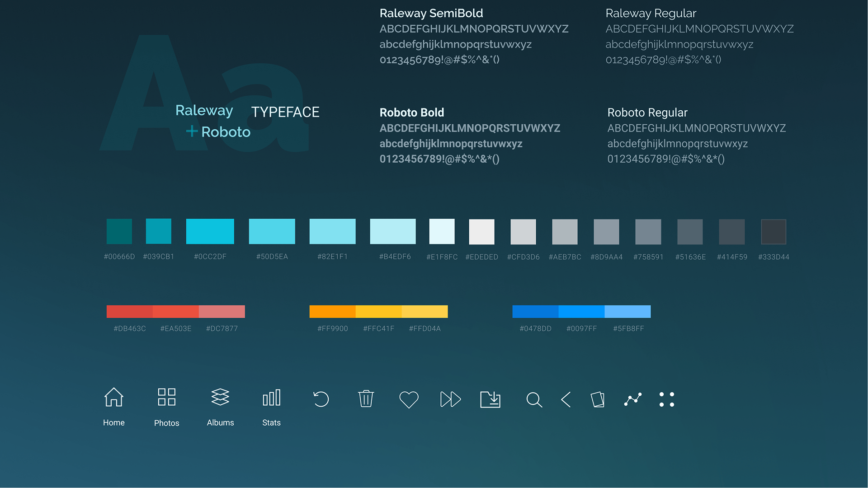Pick the #414F59 swatch

[732, 232]
